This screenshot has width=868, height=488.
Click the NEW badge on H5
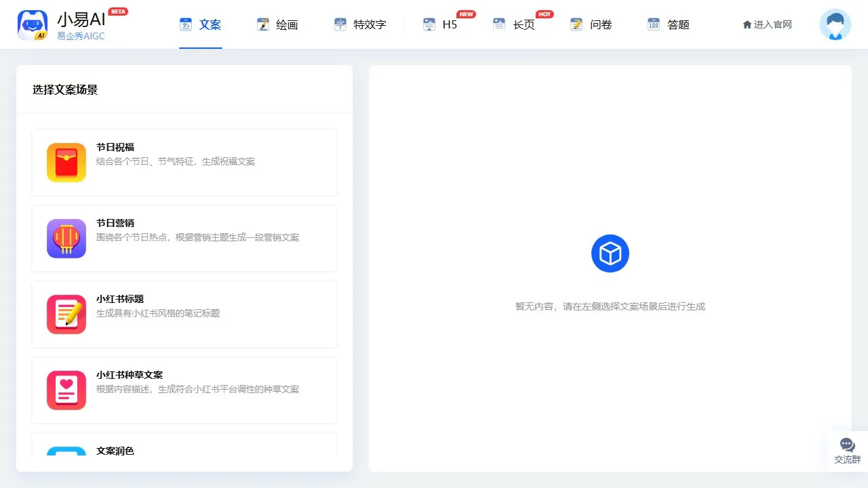pos(466,14)
